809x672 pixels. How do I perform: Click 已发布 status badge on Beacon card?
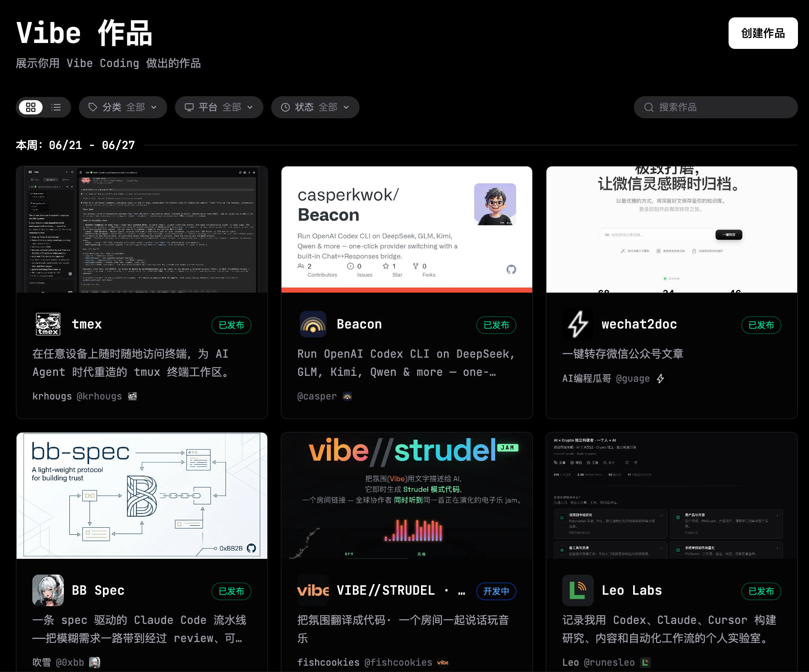496,325
